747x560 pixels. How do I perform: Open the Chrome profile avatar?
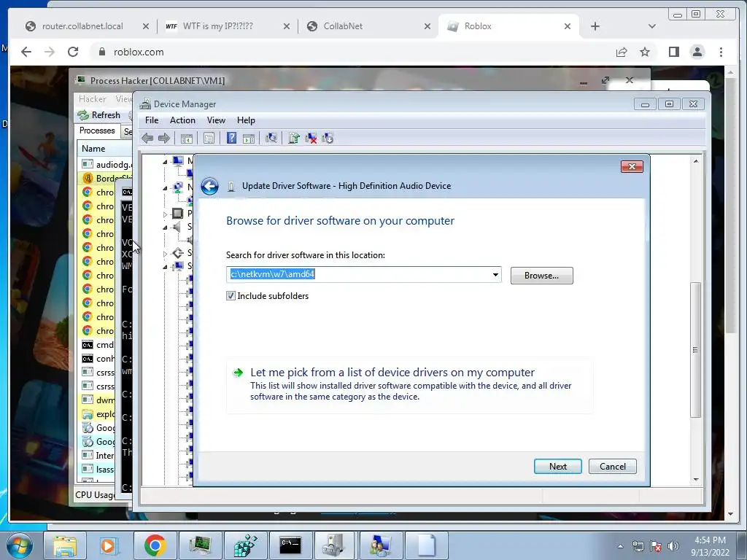point(697,52)
